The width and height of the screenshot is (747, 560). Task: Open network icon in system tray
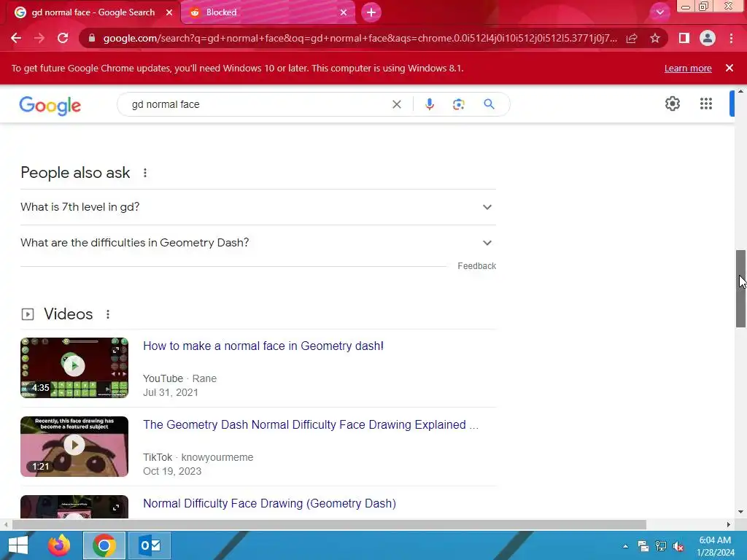(x=661, y=546)
